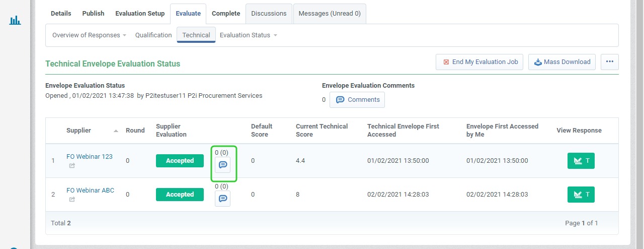Click End My Evaluation Job button
Viewport: 644px width, 249px height.
click(x=479, y=62)
